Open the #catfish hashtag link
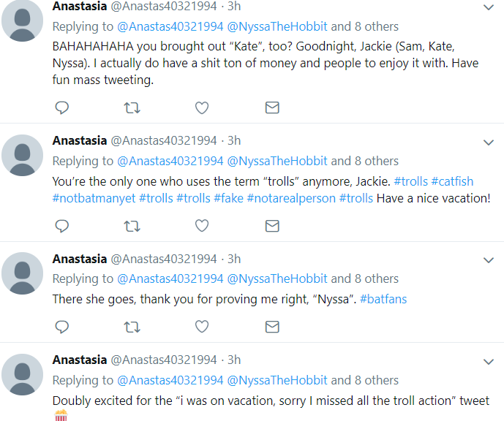Viewport: 504px width, 421px height. pos(452,181)
